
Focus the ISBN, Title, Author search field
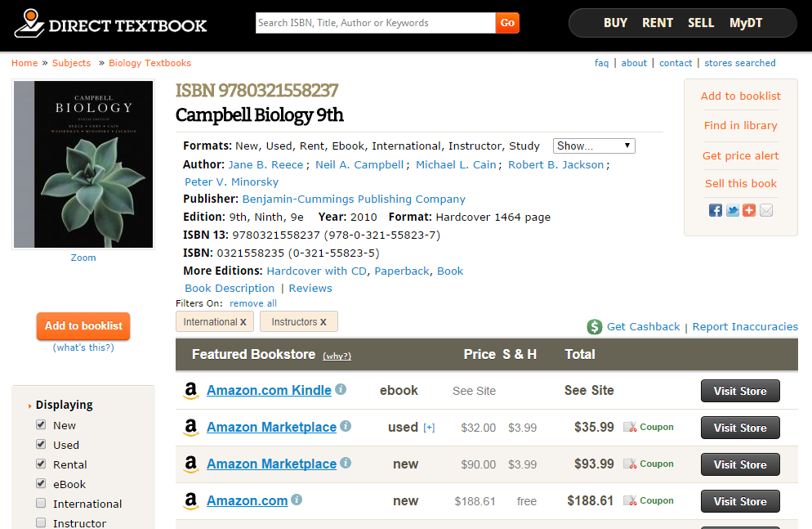pyautogui.click(x=376, y=23)
